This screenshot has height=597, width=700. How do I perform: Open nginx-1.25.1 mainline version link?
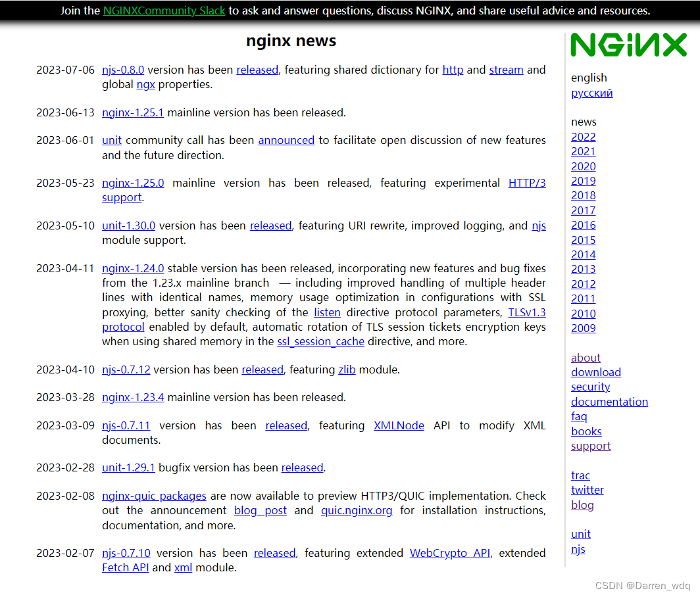point(133,113)
